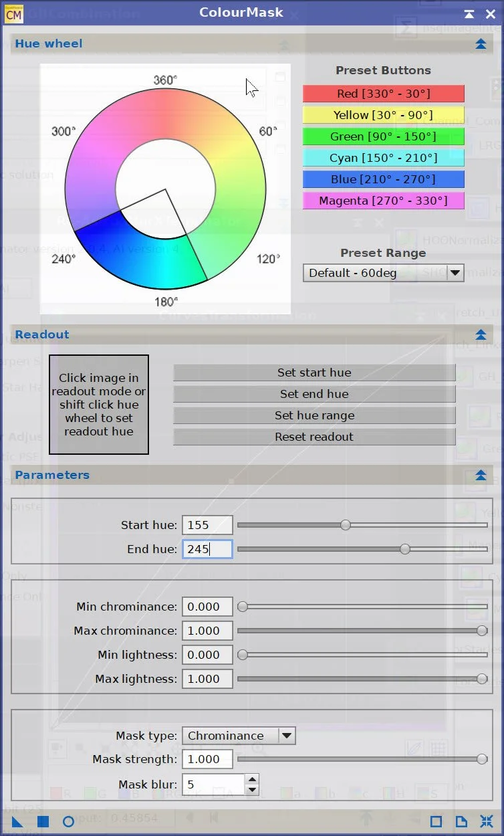Click the Max lightness value field

point(207,679)
